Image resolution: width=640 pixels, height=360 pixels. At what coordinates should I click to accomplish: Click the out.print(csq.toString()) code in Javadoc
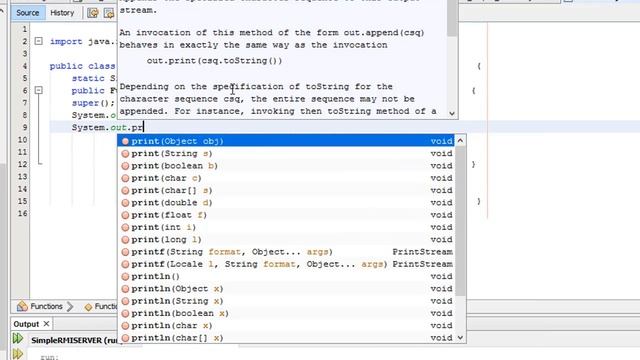tap(214, 61)
